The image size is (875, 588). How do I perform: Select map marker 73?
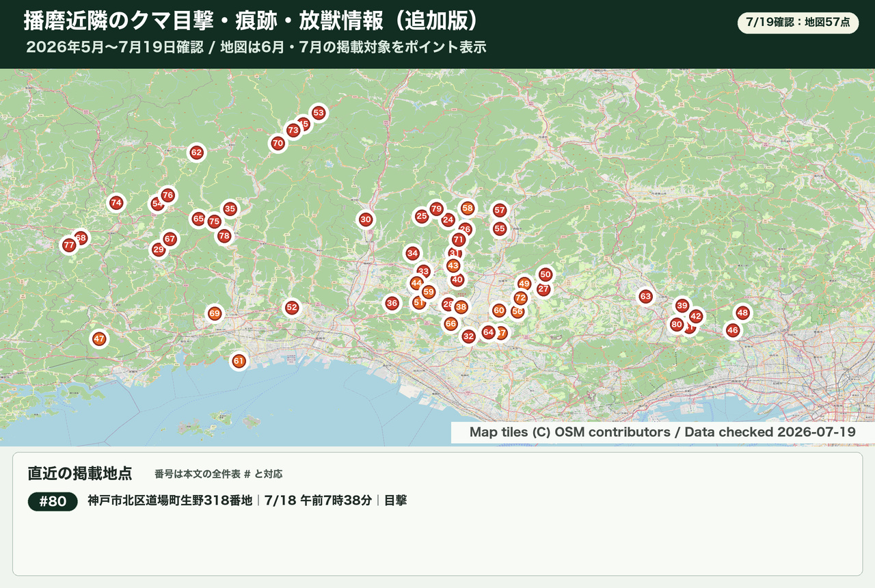[x=293, y=130]
